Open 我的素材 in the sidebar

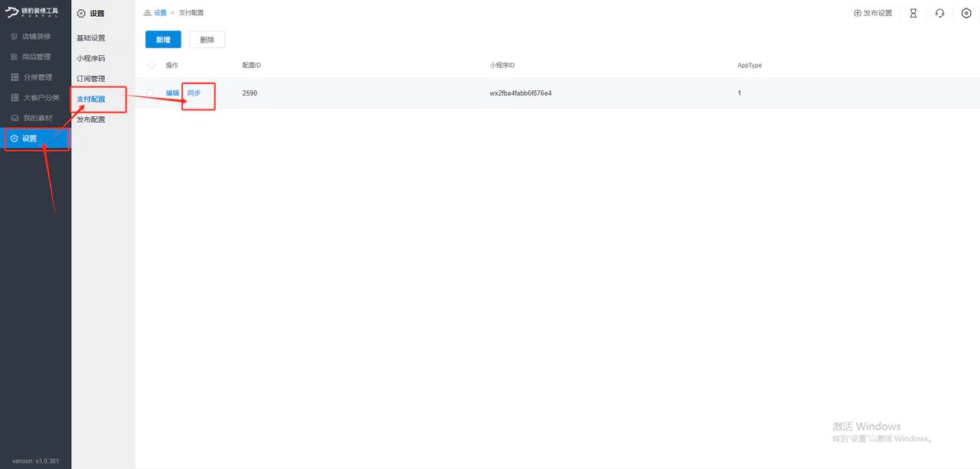pyautogui.click(x=35, y=118)
